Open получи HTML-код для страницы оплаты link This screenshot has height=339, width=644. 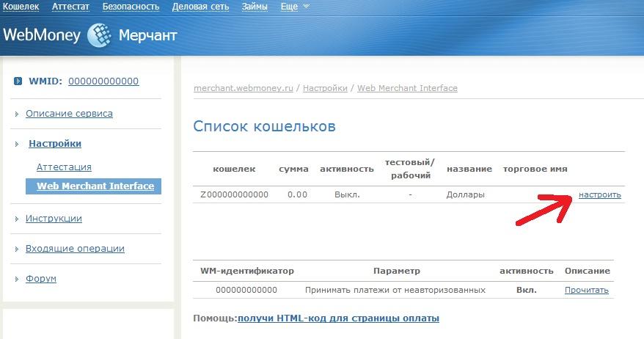(338, 318)
